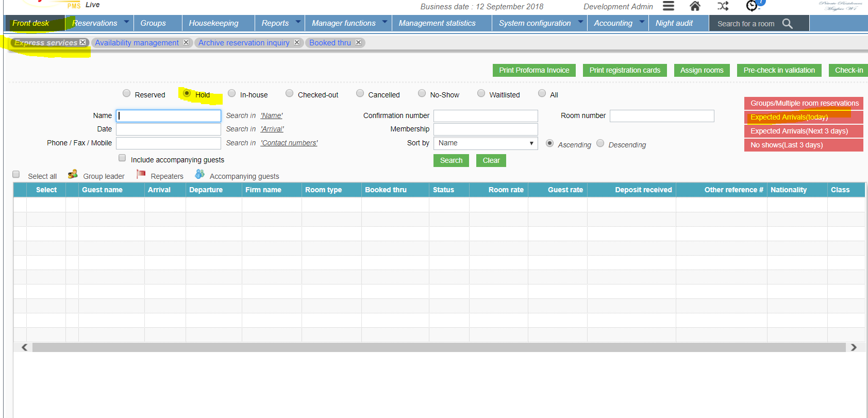Focus the Room number field
The width and height of the screenshot is (868, 418).
coord(662,115)
